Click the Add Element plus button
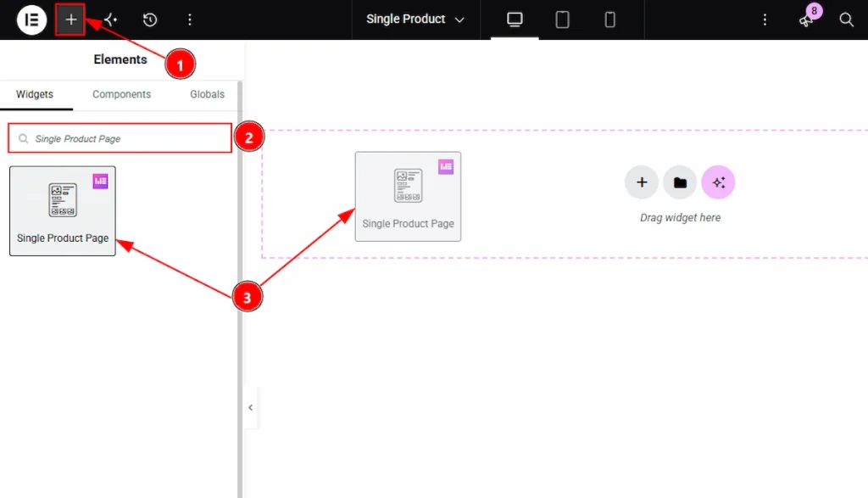The image size is (868, 498). tap(70, 20)
